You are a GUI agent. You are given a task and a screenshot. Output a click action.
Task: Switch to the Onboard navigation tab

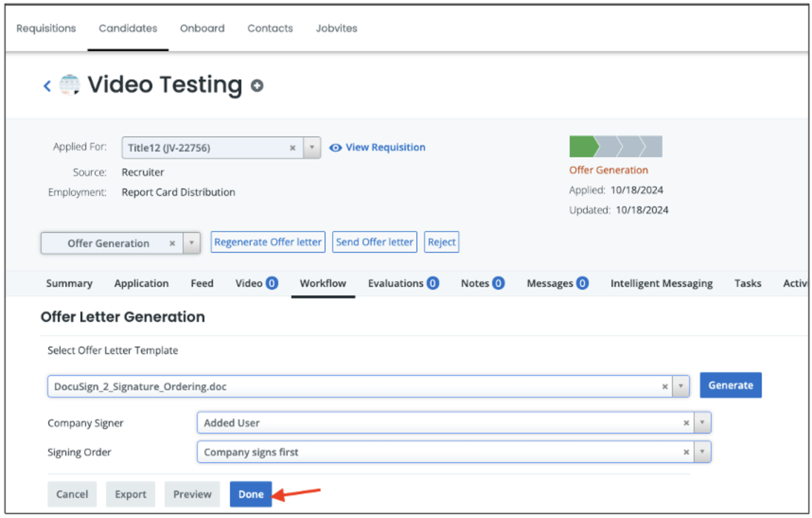[x=202, y=28]
